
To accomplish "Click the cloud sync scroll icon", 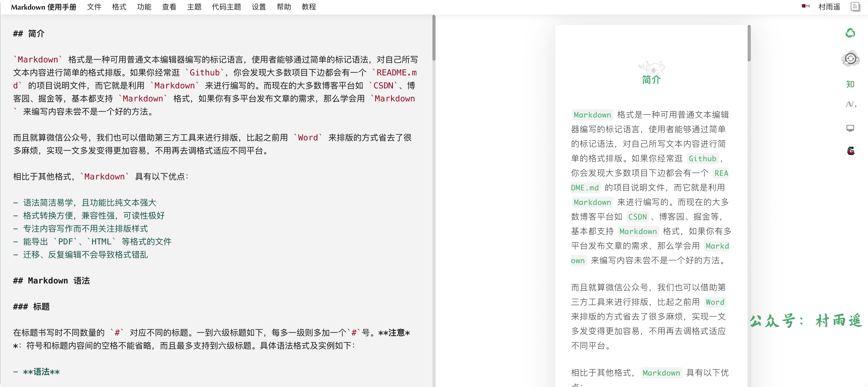I will [x=850, y=59].
